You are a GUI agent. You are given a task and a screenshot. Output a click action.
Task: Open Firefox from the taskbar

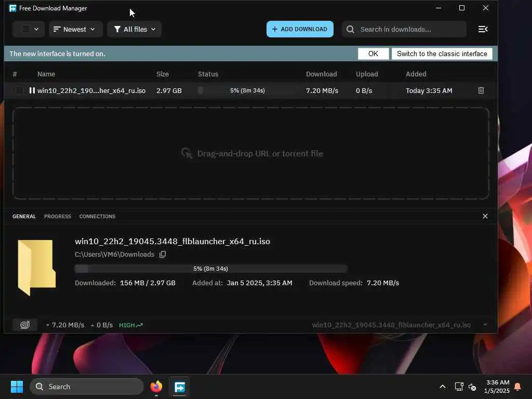pos(156,387)
